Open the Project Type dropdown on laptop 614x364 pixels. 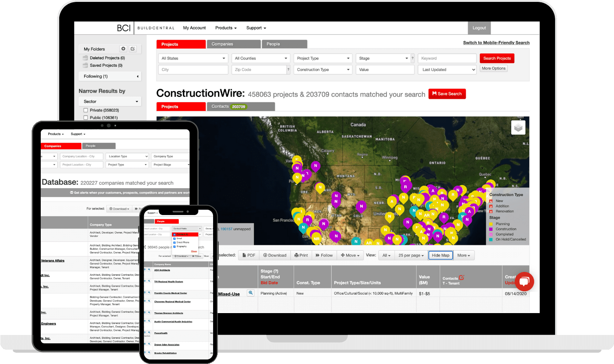(323, 58)
